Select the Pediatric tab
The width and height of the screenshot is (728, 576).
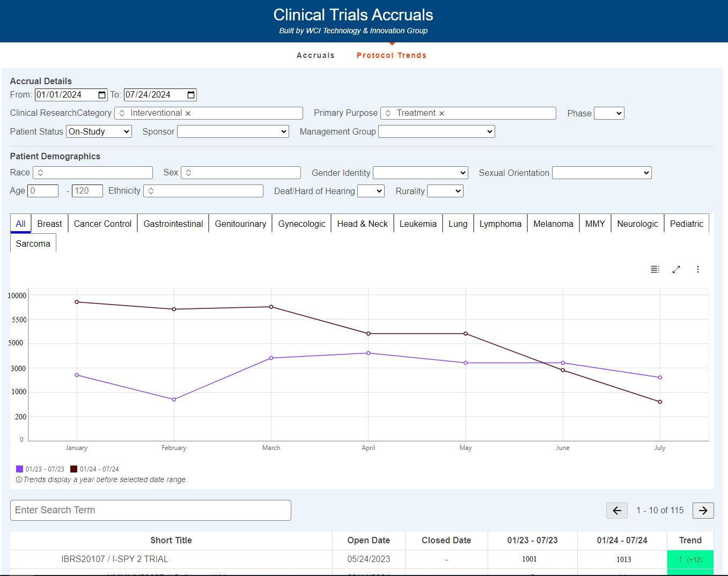[687, 224]
